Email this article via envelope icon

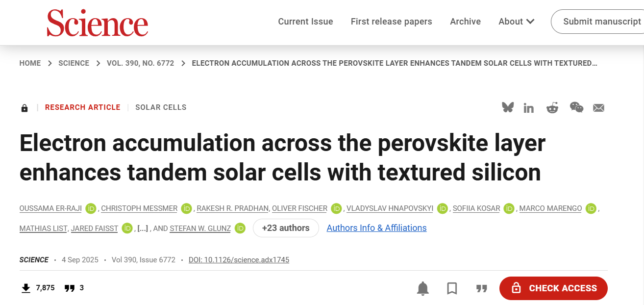point(598,108)
